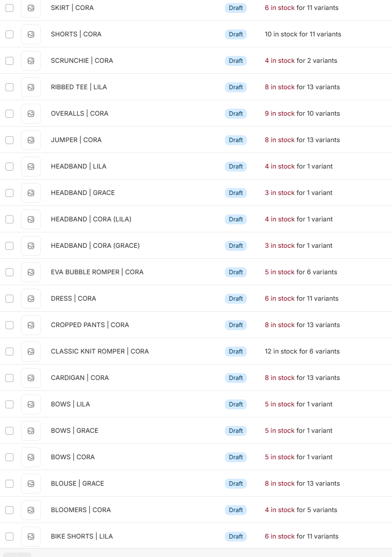Open the HEADBAND | CORA (LILA) product
392x557 pixels.
[x=91, y=219]
